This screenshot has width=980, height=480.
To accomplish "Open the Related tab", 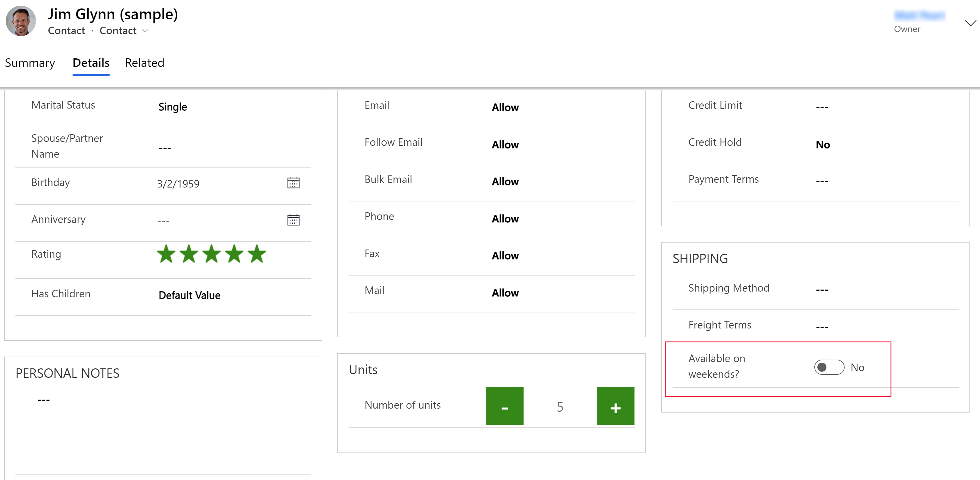I will pos(144,63).
